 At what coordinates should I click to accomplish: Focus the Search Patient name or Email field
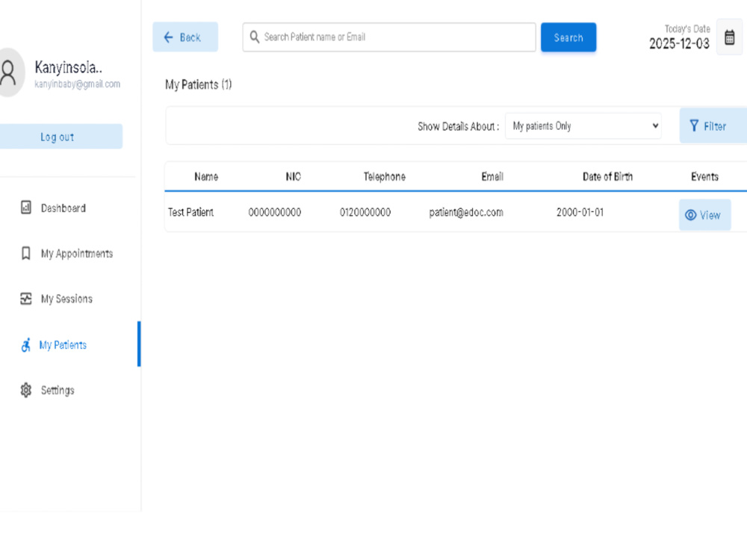coord(389,37)
